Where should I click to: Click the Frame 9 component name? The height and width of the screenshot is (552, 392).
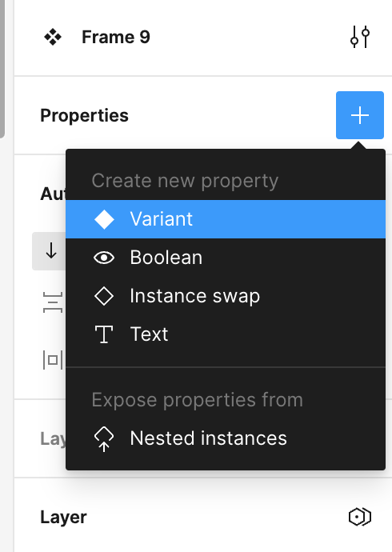pos(116,37)
